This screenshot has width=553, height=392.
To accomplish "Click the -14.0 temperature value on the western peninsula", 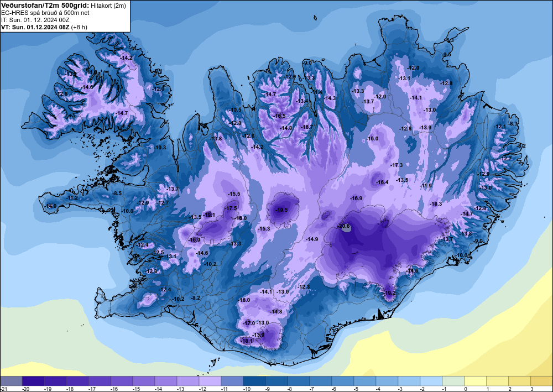I will [x=50, y=206].
